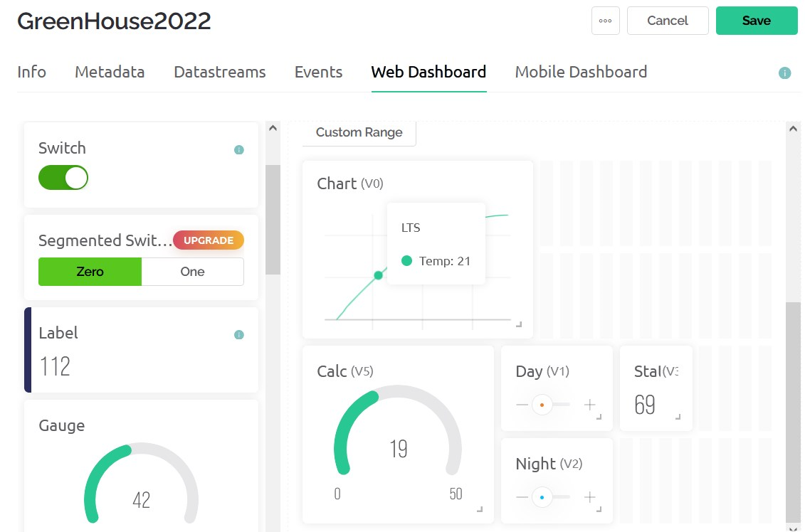The height and width of the screenshot is (532, 805).
Task: Click plus icon on Day slider widget
Action: [589, 404]
